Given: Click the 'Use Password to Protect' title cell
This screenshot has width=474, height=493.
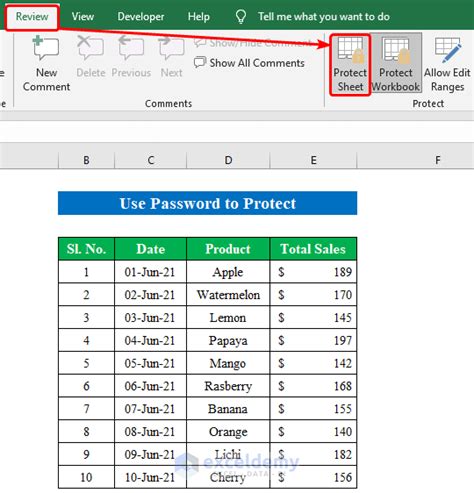Looking at the screenshot, I should coord(207,203).
